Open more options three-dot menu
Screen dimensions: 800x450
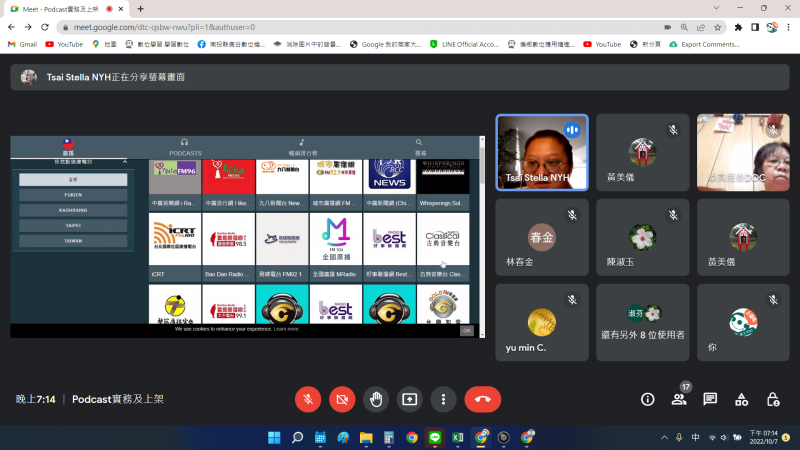pos(443,399)
